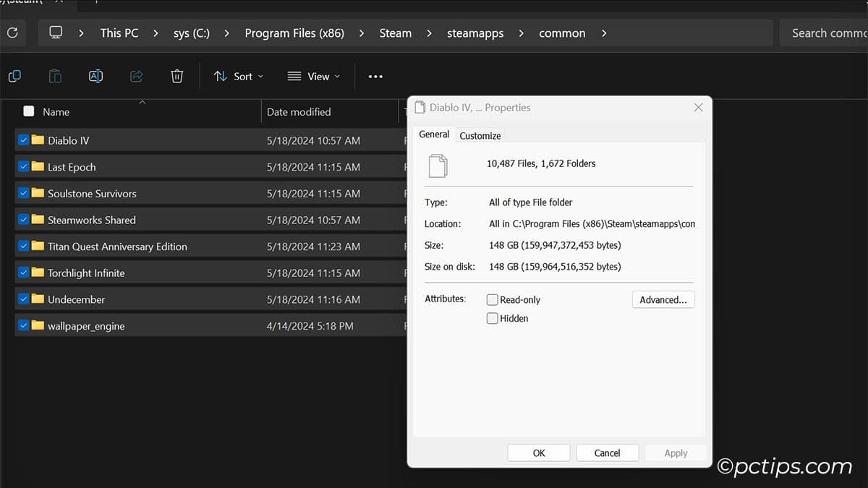This screenshot has height=488, width=868.
Task: Uncheck the wallpaper_engine folder checkbox
Action: click(24, 325)
